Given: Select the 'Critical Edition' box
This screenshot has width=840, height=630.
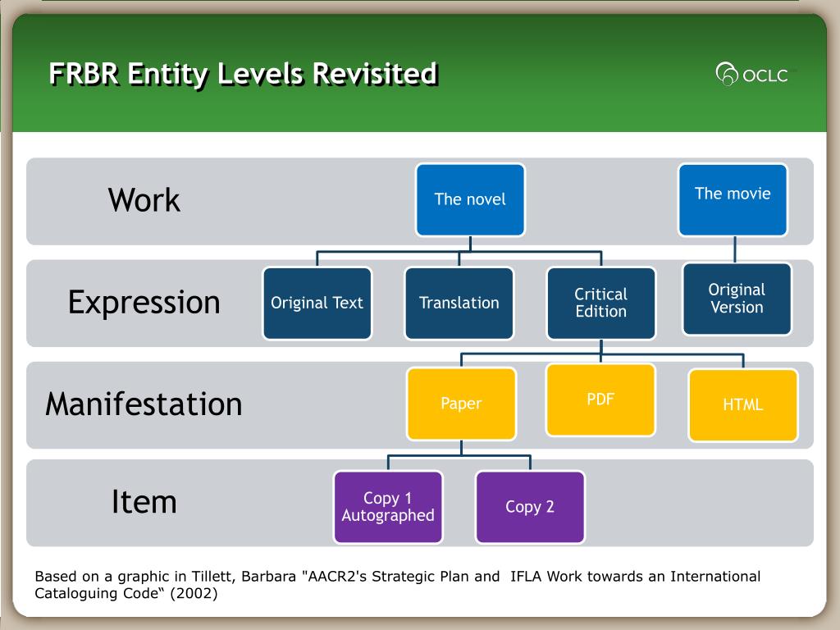Looking at the screenshot, I should click(601, 304).
